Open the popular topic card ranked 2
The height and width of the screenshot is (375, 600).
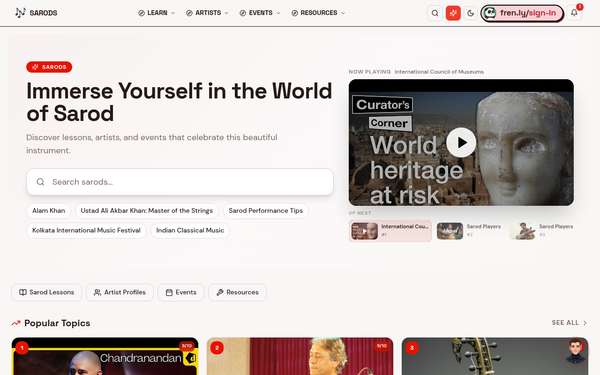[300, 356]
